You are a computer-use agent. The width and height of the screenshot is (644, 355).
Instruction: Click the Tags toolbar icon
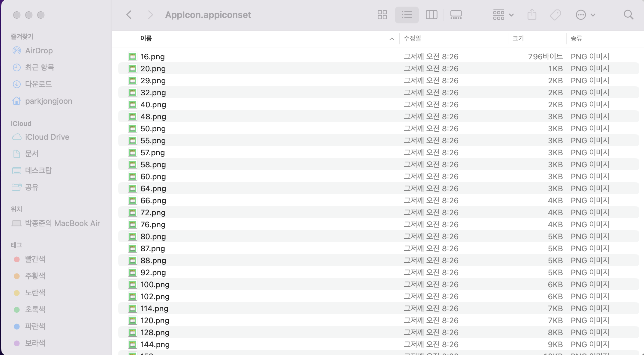coord(555,15)
